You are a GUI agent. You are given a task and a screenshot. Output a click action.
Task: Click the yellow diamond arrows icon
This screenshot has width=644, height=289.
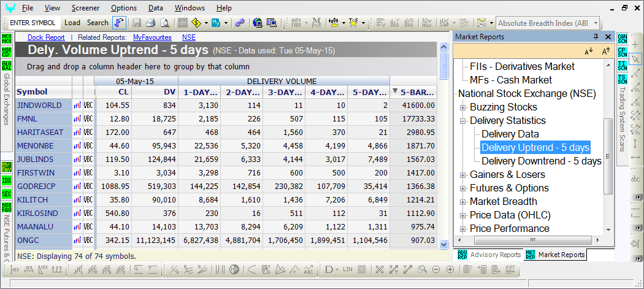(x=196, y=23)
